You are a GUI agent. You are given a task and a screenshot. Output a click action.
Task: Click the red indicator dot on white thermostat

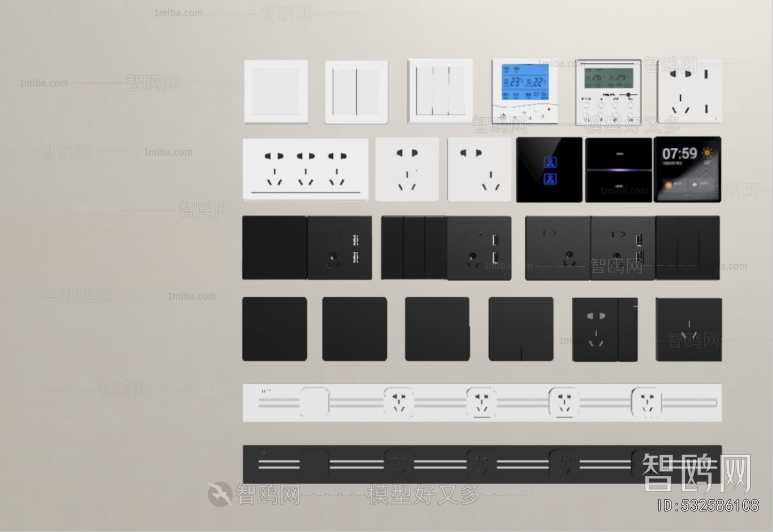(x=549, y=109)
